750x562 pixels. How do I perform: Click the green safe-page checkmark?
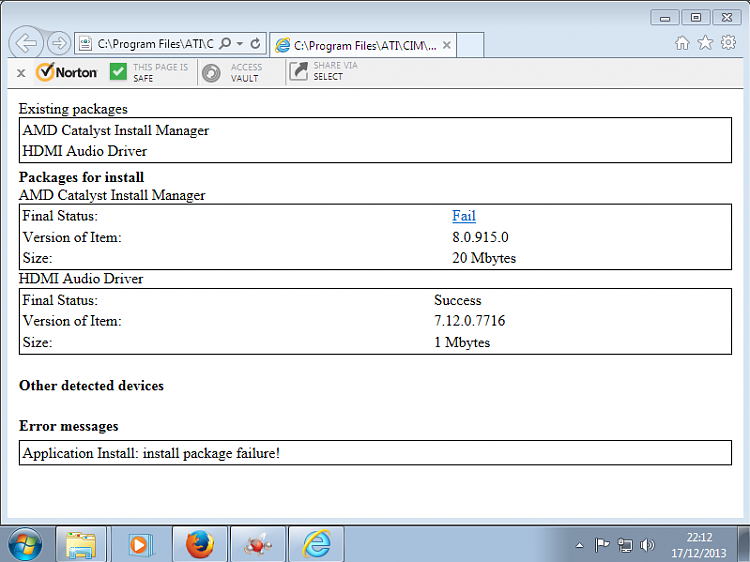[118, 72]
